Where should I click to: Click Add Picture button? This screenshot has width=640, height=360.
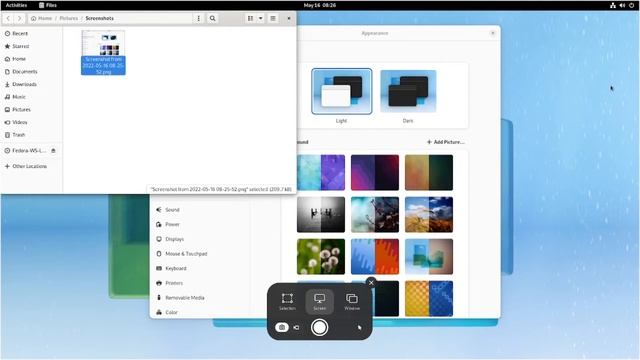445,142
